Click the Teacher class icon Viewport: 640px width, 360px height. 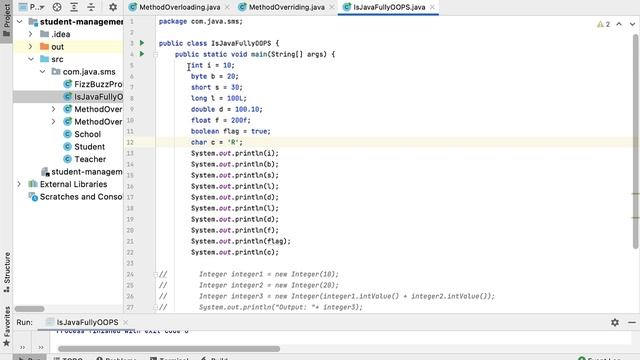(68, 159)
